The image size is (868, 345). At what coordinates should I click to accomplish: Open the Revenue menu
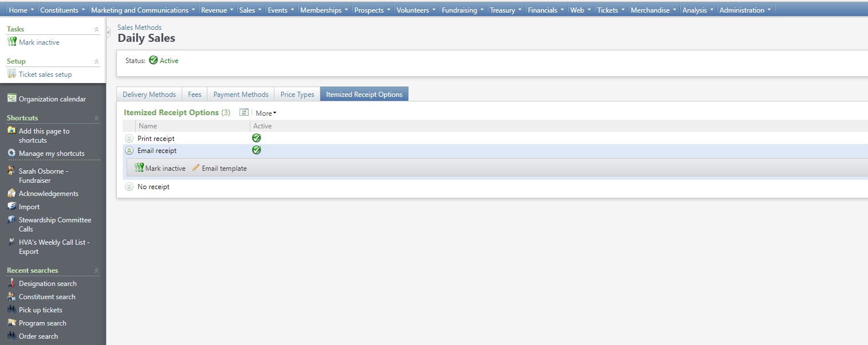tap(217, 10)
